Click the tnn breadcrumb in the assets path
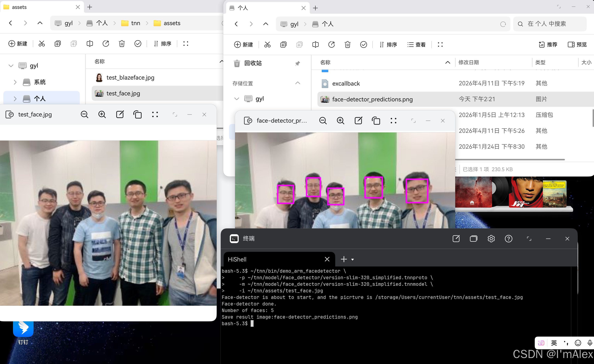Viewport: 594px width, 364px height. 131,23
